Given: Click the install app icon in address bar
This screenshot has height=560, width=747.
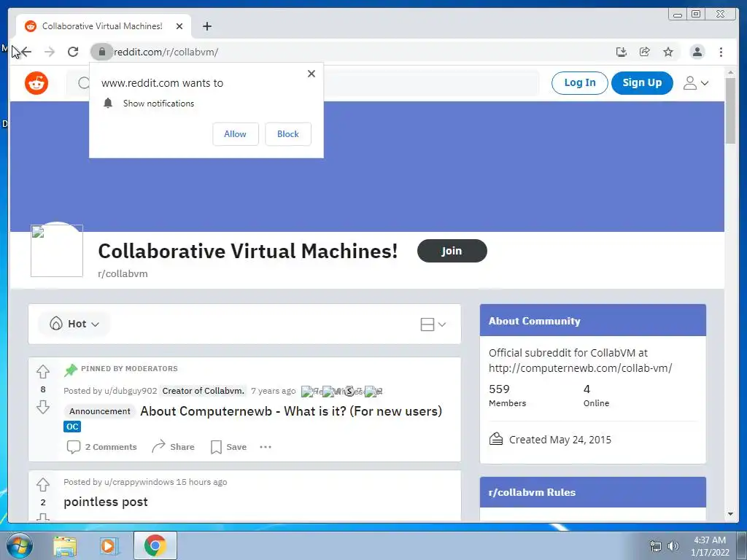Looking at the screenshot, I should tap(622, 52).
